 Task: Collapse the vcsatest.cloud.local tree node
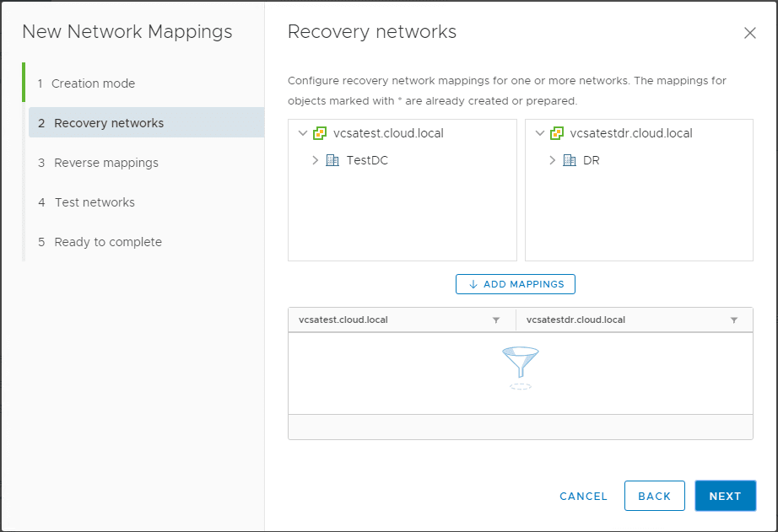(303, 133)
